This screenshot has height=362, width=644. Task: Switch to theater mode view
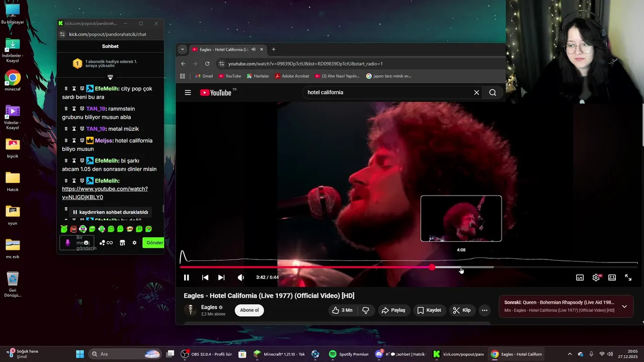[612, 278]
